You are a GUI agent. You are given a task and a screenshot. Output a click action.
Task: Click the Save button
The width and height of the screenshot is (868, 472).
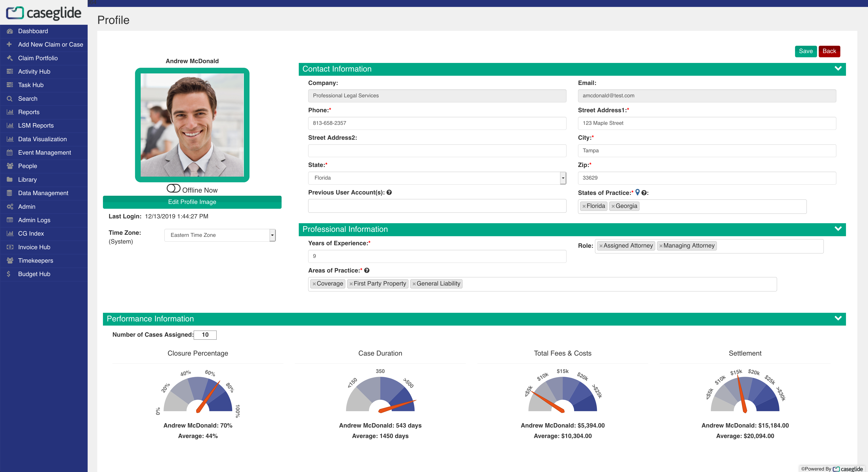point(806,51)
